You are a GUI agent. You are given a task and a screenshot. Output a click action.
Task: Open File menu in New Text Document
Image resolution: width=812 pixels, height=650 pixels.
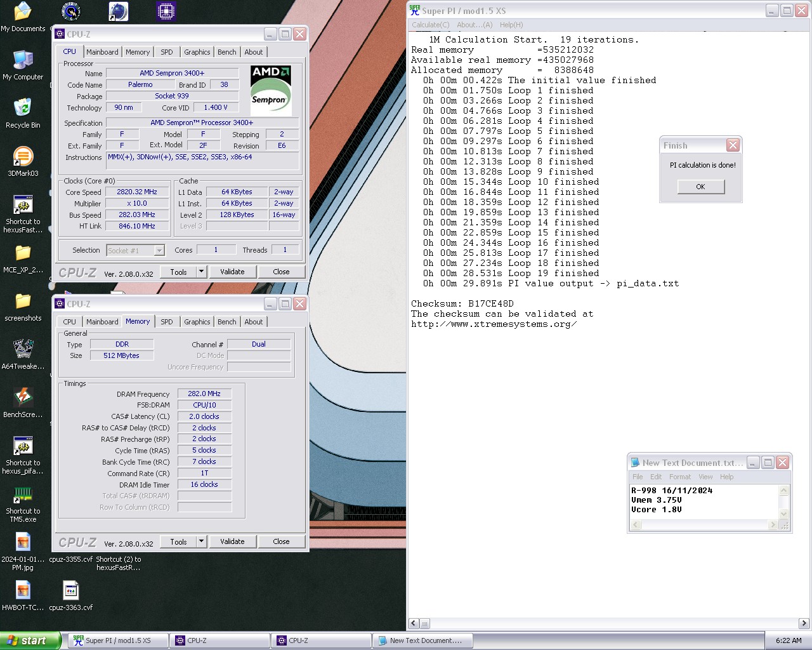(x=638, y=477)
